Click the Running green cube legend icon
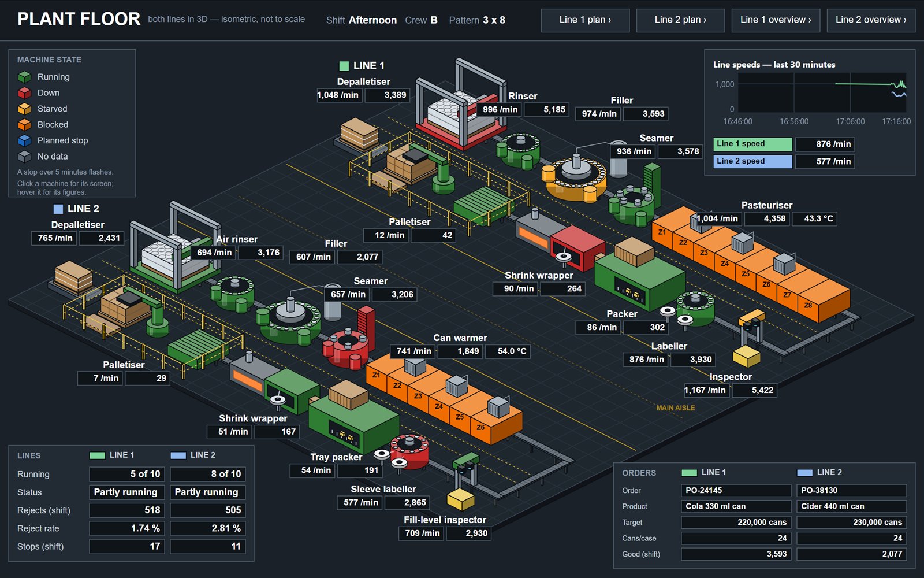 (x=24, y=77)
